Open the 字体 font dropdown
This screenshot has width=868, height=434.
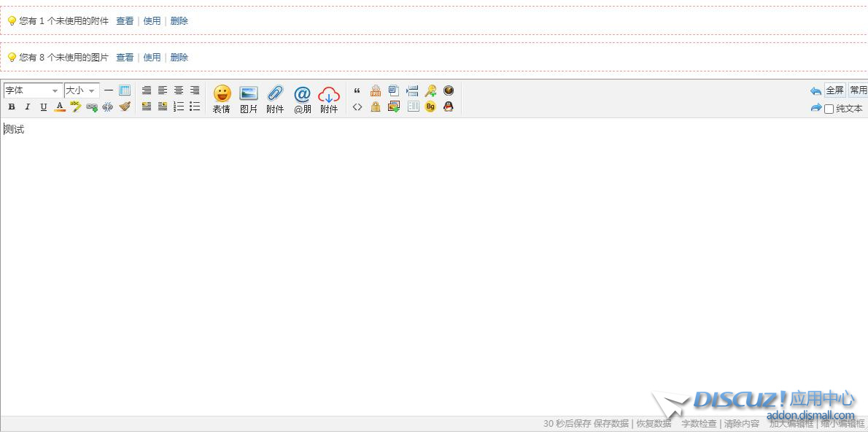click(33, 90)
